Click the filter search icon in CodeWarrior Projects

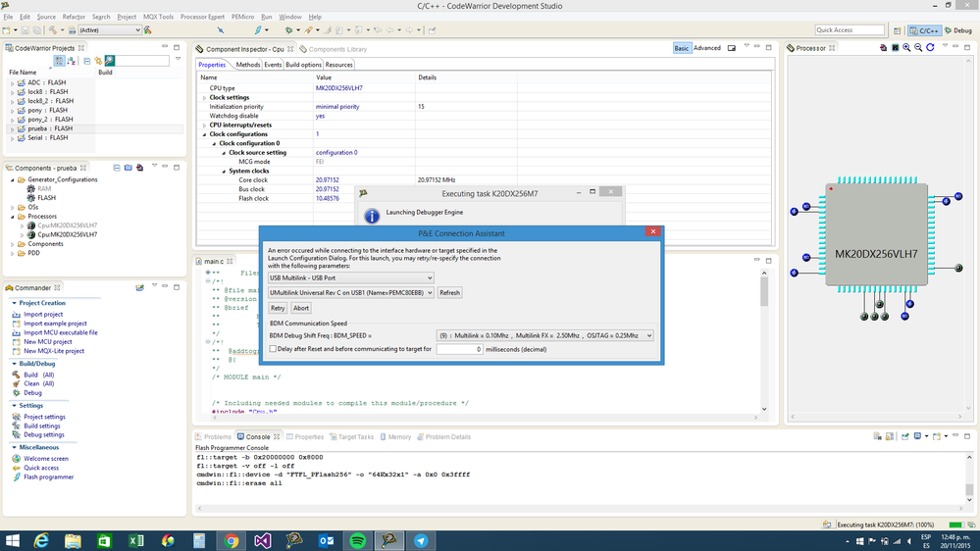point(110,61)
